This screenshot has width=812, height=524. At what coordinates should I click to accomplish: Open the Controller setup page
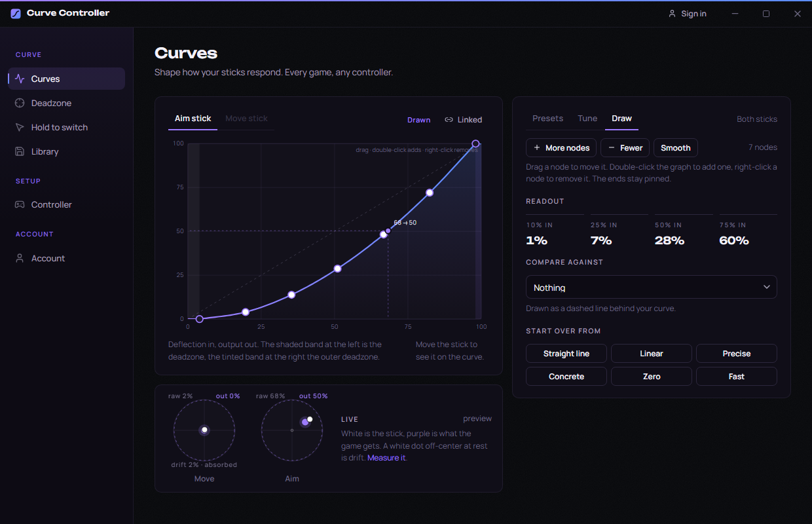tap(66, 204)
